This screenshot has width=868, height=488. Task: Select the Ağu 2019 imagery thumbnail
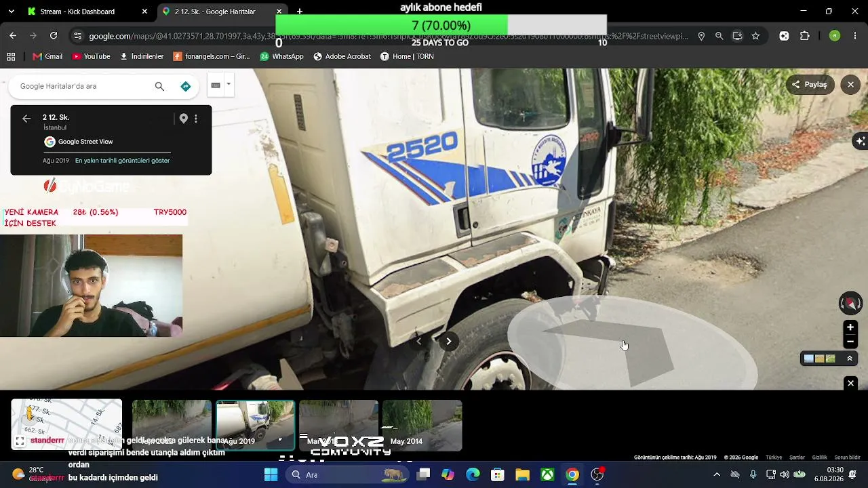[255, 425]
